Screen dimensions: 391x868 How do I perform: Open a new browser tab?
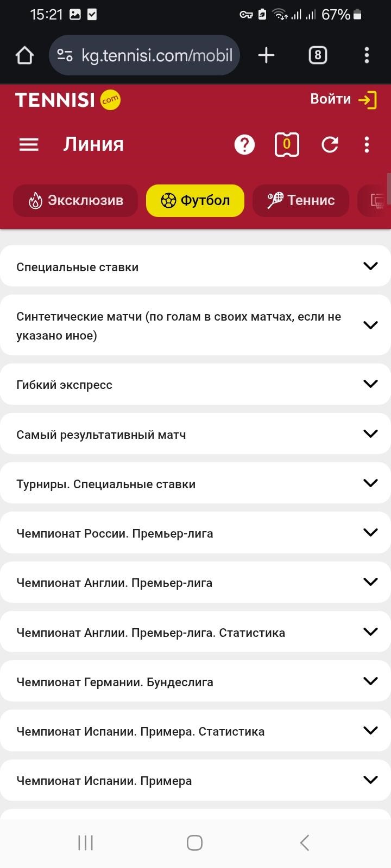click(266, 55)
